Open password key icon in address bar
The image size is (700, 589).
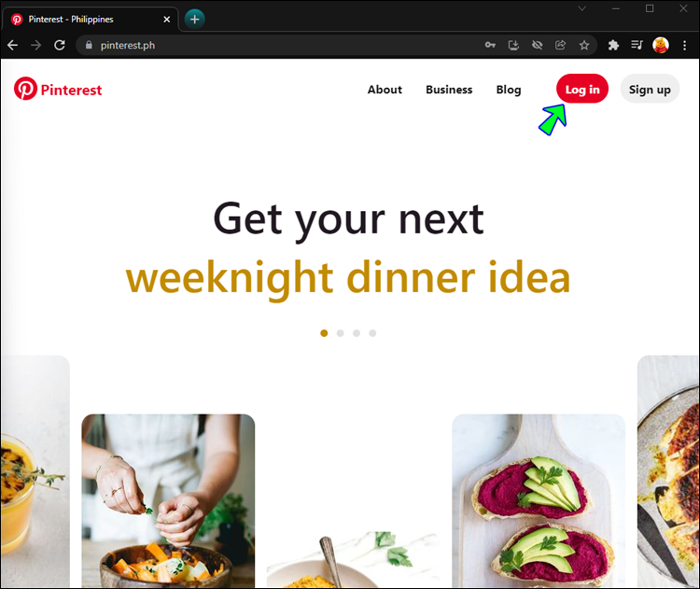(x=490, y=45)
